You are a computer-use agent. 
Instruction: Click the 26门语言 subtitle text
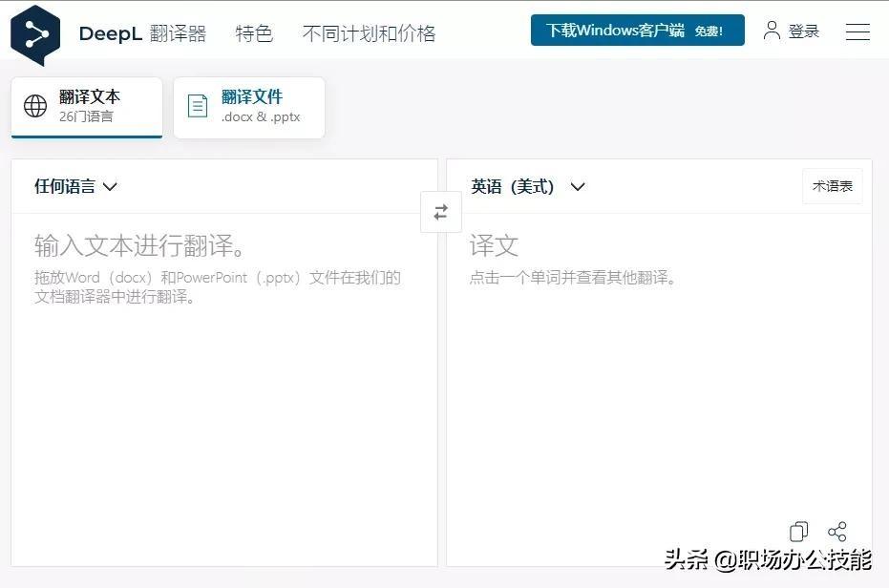(86, 116)
